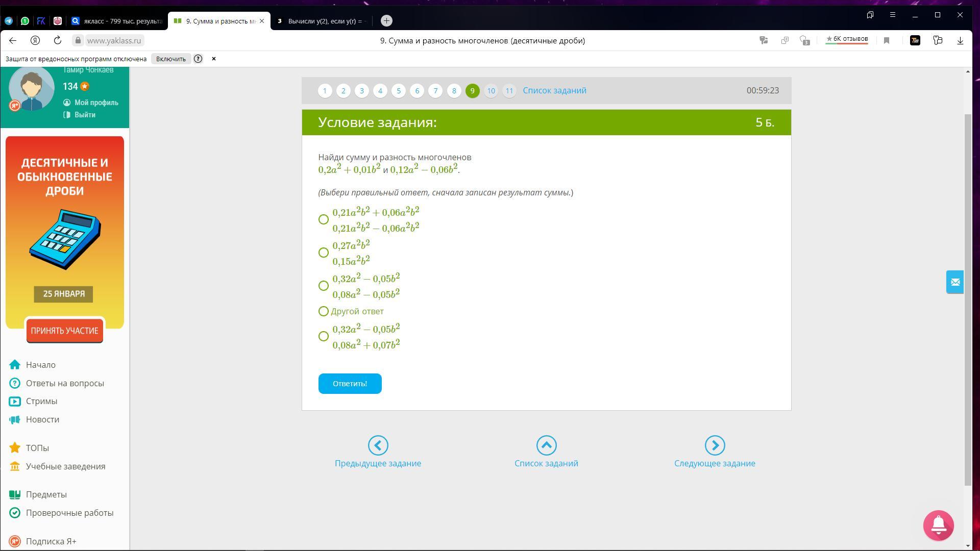980x551 pixels.
Task: Click the browser reload page icon
Action: tap(58, 40)
